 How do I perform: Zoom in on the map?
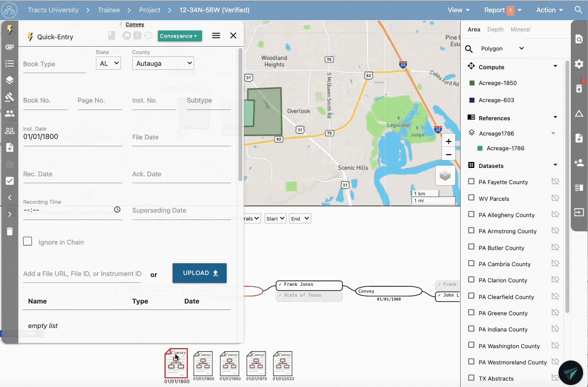pos(448,141)
